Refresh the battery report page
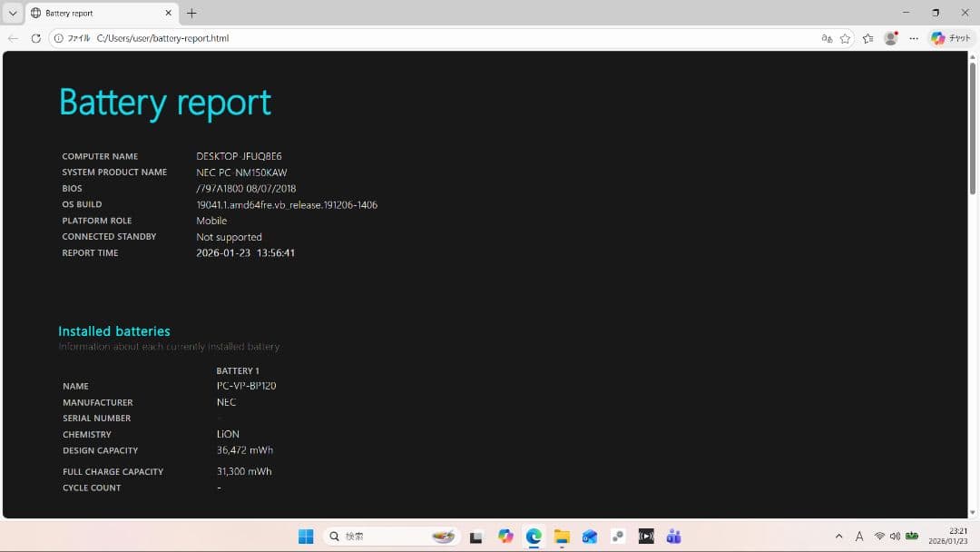The width and height of the screenshot is (980, 552). tap(35, 38)
